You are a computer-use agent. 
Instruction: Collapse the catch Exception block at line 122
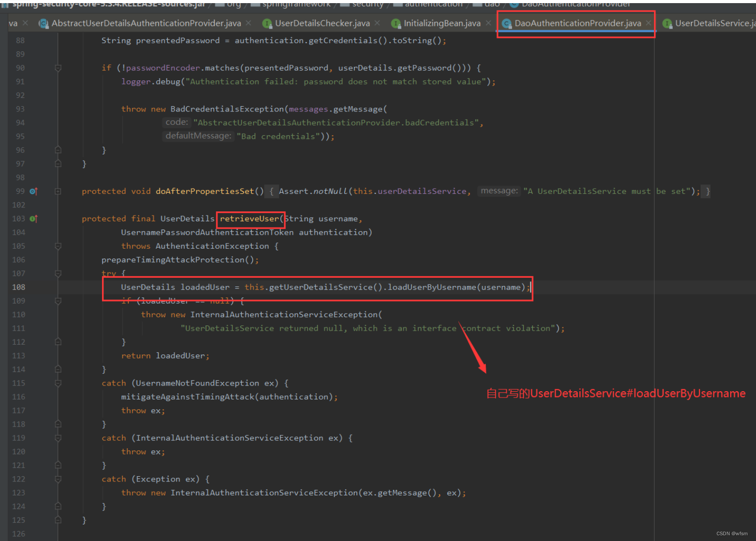(58, 479)
